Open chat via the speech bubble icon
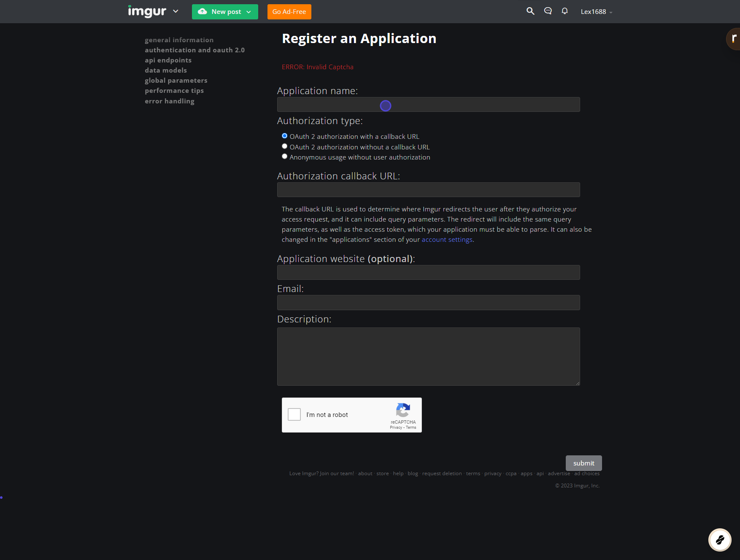Image resolution: width=740 pixels, height=560 pixels. (x=548, y=11)
